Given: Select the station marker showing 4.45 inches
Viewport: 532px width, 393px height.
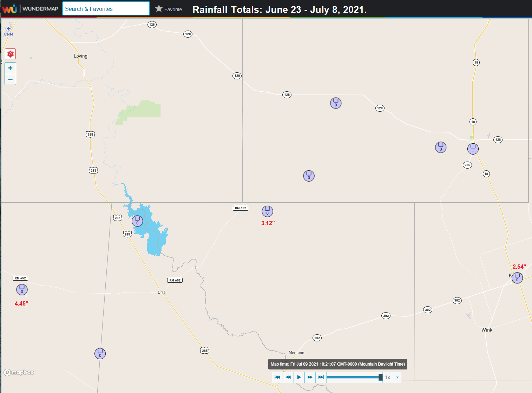Looking at the screenshot, I should pos(22,289).
